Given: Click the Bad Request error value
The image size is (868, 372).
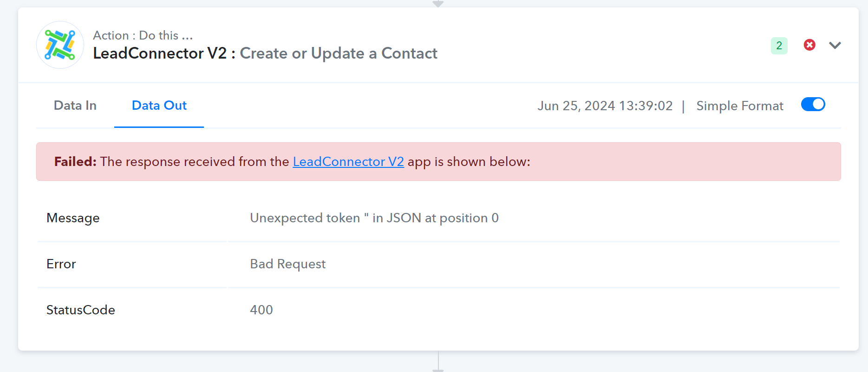Looking at the screenshot, I should click(287, 264).
